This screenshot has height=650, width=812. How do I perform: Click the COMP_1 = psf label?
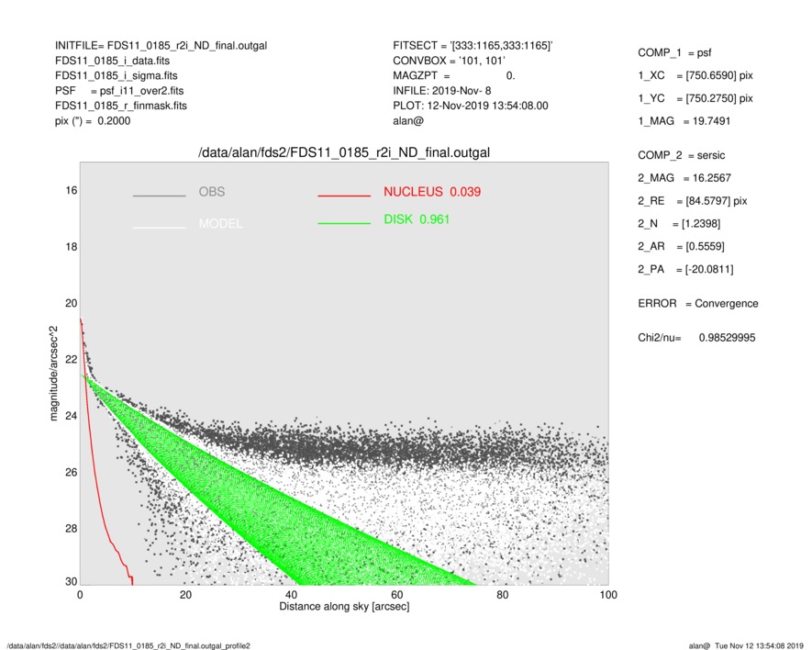674,53
